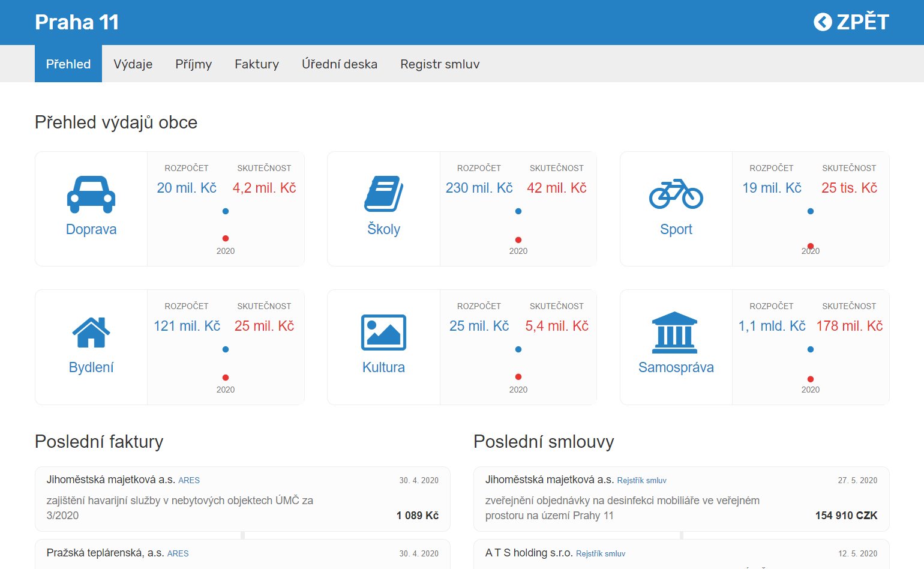Image resolution: width=924 pixels, height=569 pixels.
Task: Open ARES link for Pražská teplárenská
Action: point(178,553)
